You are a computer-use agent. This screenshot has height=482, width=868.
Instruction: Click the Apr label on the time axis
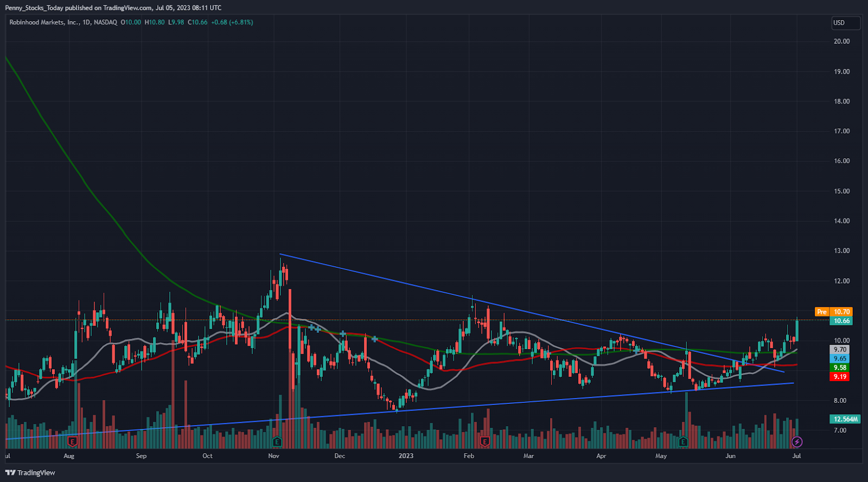click(601, 456)
